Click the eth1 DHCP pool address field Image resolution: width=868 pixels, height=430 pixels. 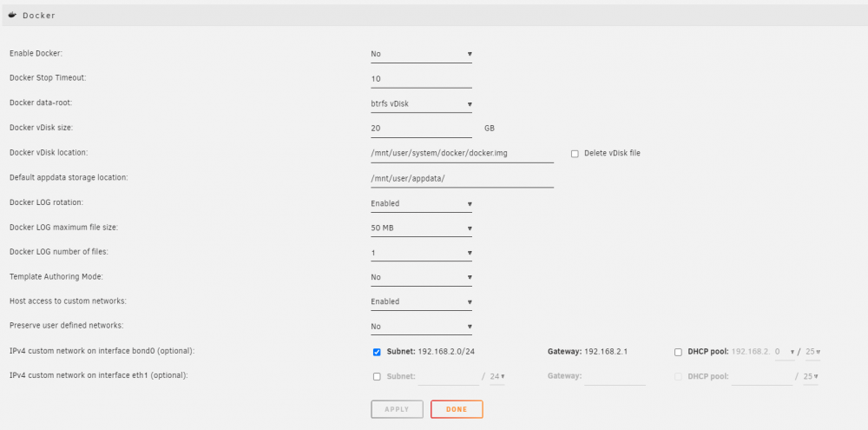tap(762, 376)
